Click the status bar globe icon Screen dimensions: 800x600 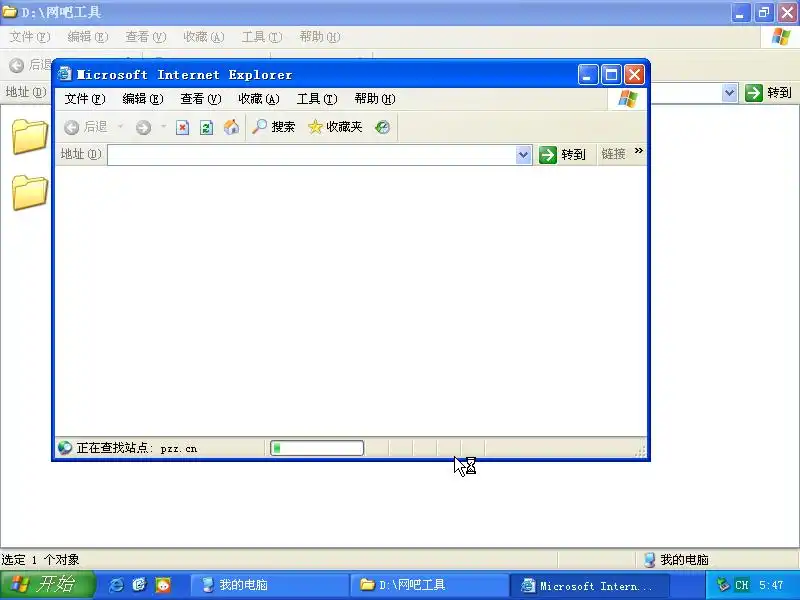point(65,448)
